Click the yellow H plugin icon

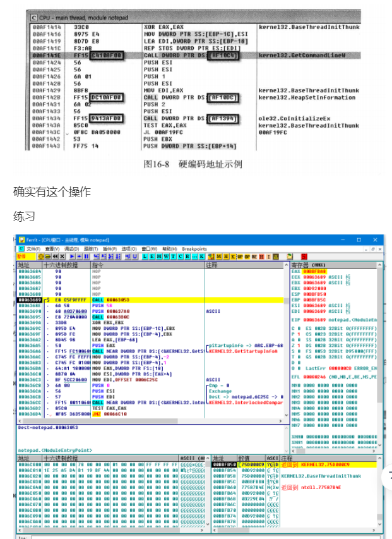pos(226,256)
